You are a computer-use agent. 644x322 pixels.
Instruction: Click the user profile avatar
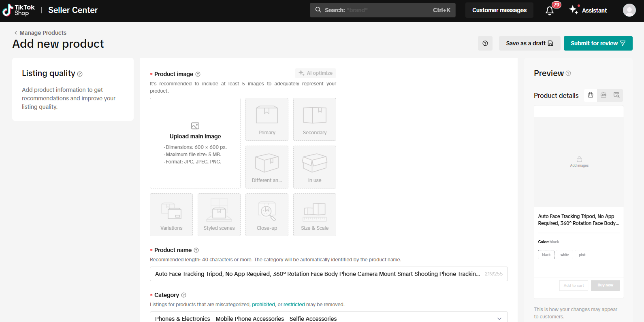[629, 10]
